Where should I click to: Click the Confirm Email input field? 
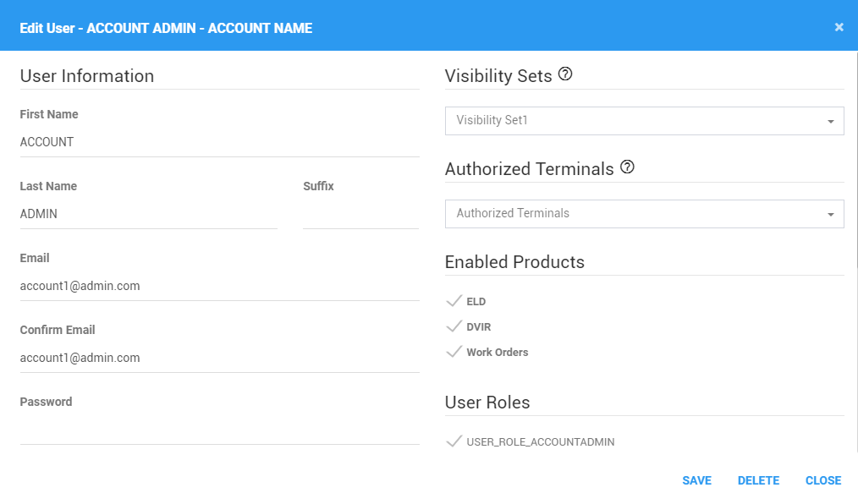(219, 358)
